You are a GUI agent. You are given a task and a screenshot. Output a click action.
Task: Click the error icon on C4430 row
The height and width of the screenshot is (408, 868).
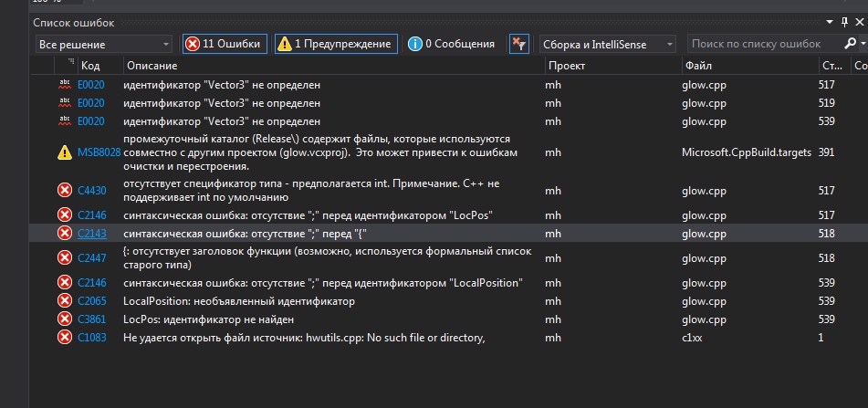point(65,191)
